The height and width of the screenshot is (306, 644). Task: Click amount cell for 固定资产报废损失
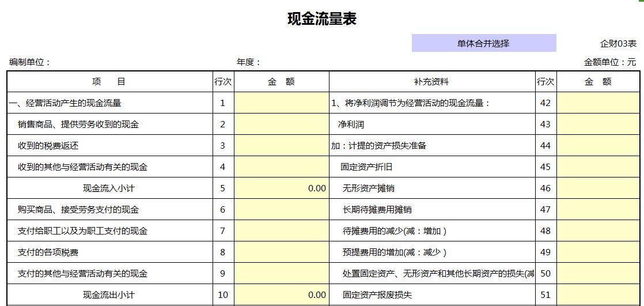click(598, 295)
